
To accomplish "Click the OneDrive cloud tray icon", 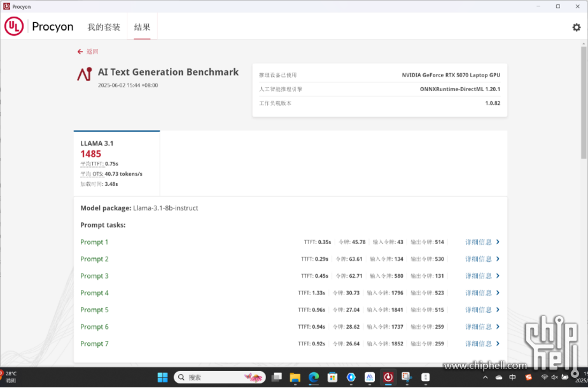I will (499, 377).
